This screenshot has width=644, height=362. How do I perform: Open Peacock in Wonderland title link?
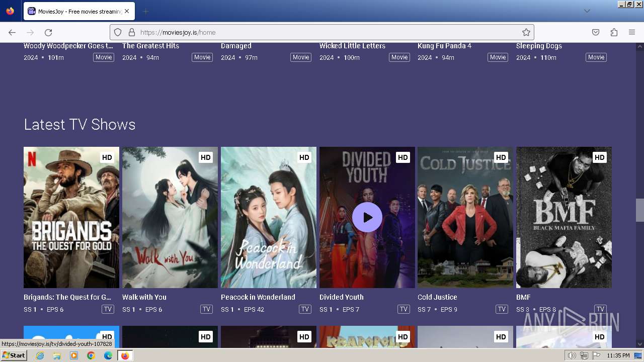pos(258,297)
